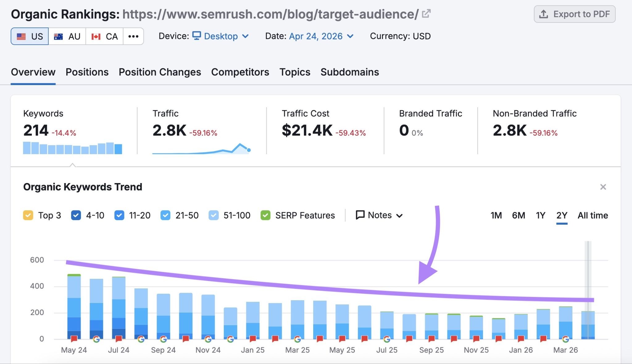Toggle the Top 3 checkbox
The image size is (632, 364).
(28, 215)
